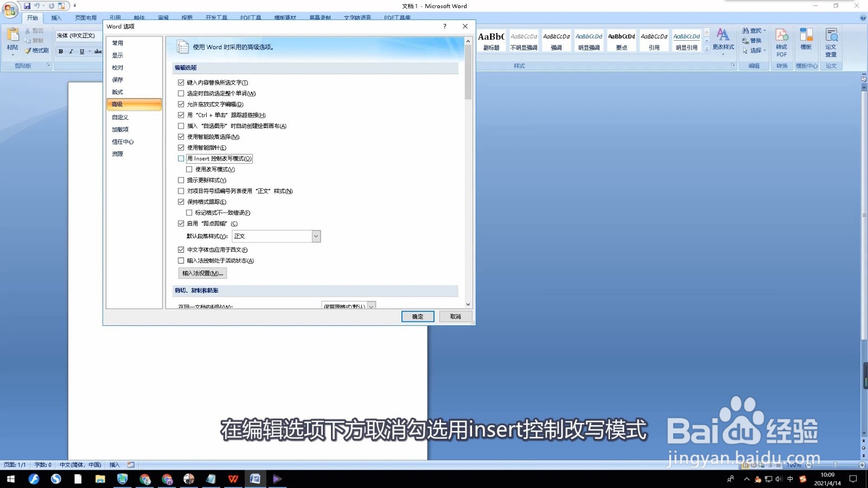The width and height of the screenshot is (868, 488).
Task: Check 用 Insert 控制改写模式 checkbox
Action: click(181, 158)
